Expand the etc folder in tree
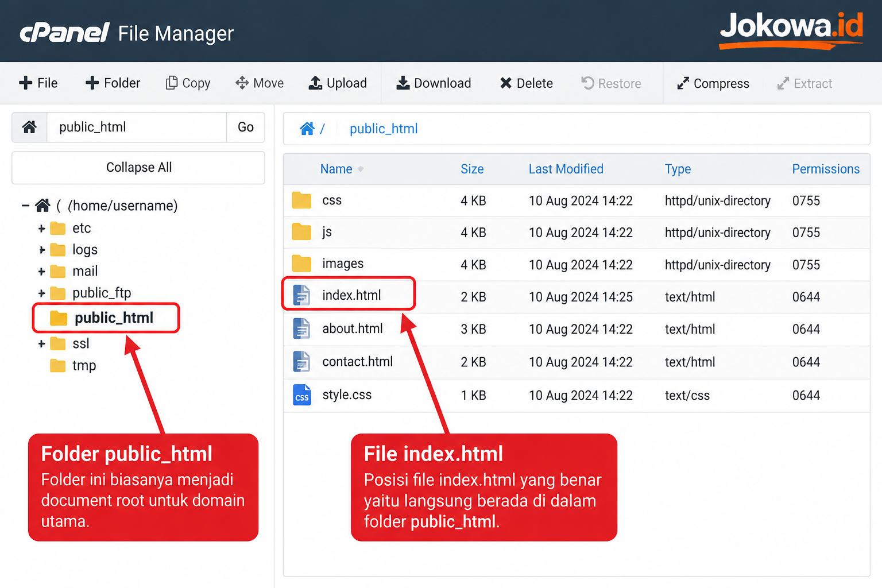 pos(41,229)
